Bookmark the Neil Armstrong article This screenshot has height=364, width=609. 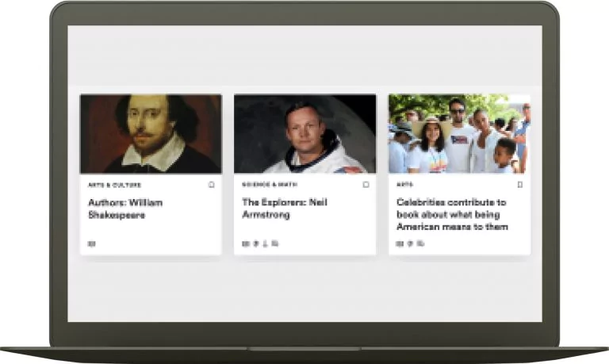pos(366,185)
